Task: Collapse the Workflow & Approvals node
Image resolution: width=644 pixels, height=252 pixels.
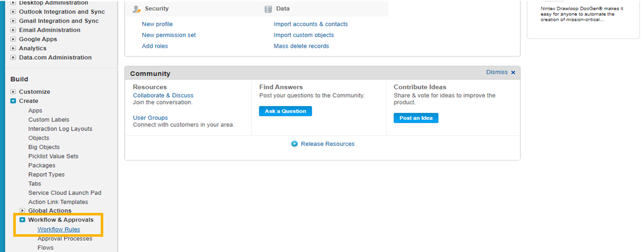Action: [22, 220]
